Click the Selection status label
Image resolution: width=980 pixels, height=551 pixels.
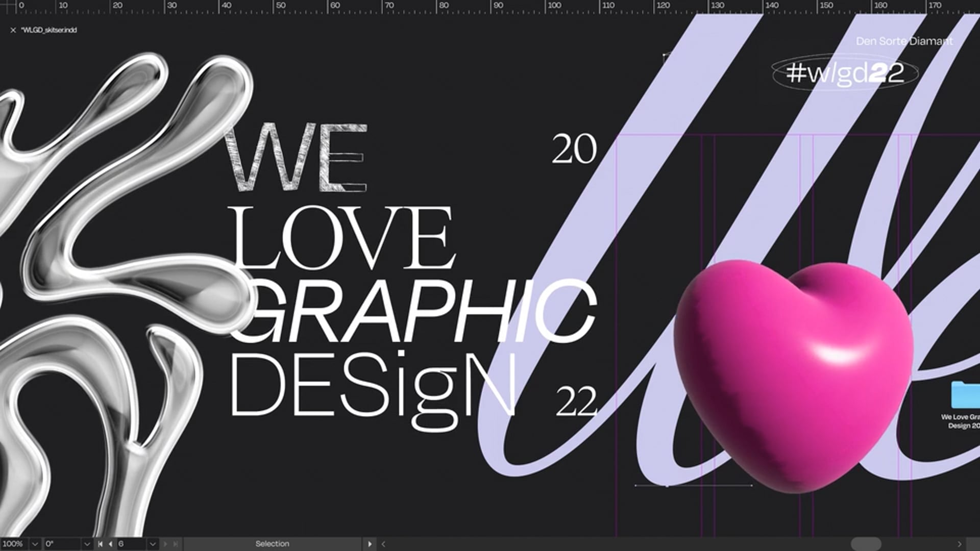click(x=273, y=544)
